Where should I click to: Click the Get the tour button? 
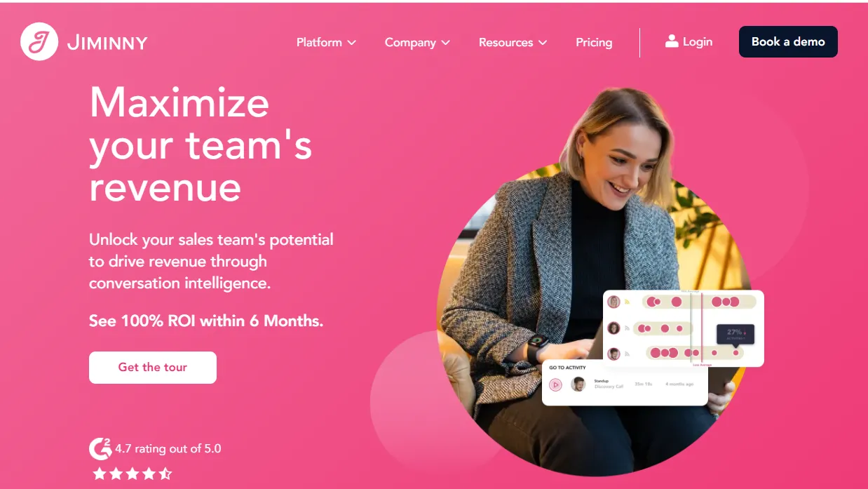tap(153, 367)
